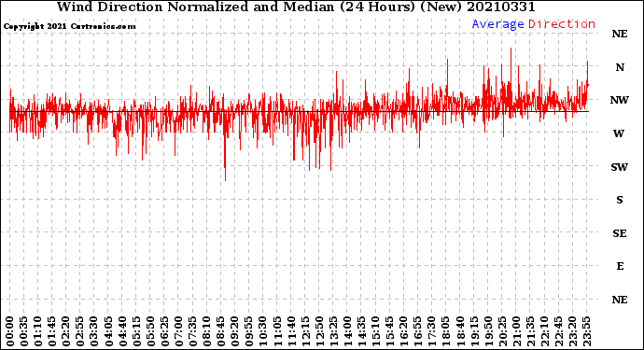Click the 18:40 time label
Screen dimensions: 644x350
point(460,331)
